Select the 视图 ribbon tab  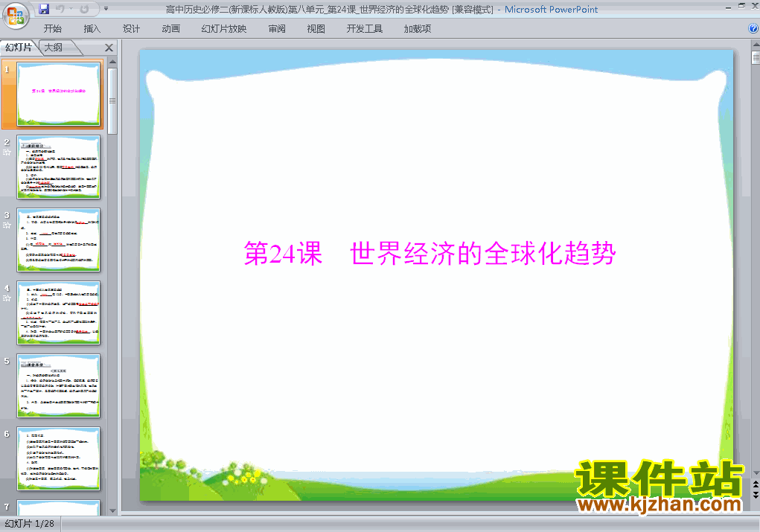point(316,28)
